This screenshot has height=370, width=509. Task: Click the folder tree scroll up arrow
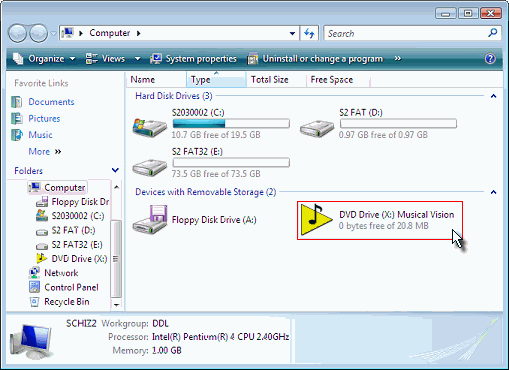pos(116,187)
